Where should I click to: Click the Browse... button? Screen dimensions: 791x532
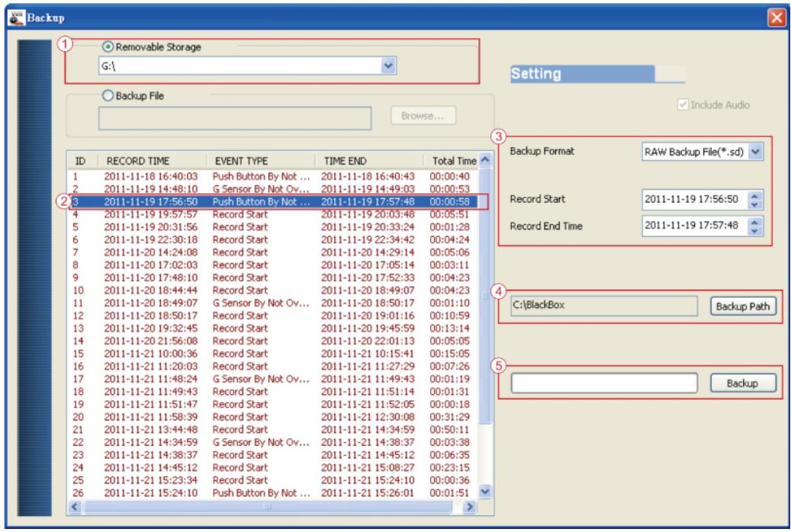(423, 116)
